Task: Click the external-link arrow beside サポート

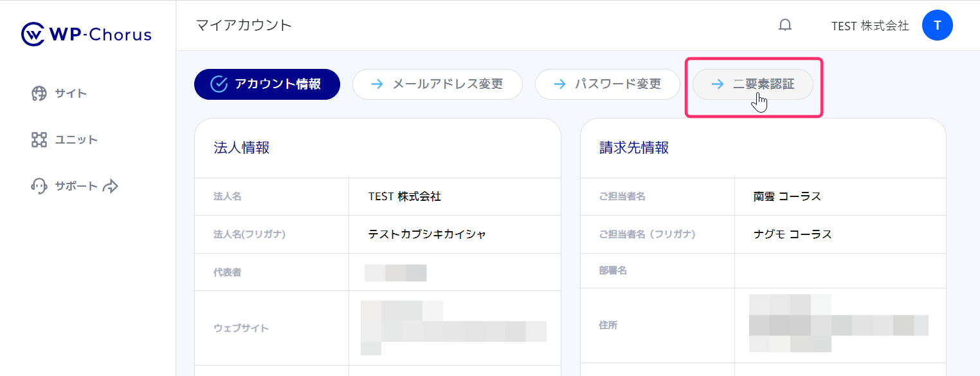Action: point(111,186)
